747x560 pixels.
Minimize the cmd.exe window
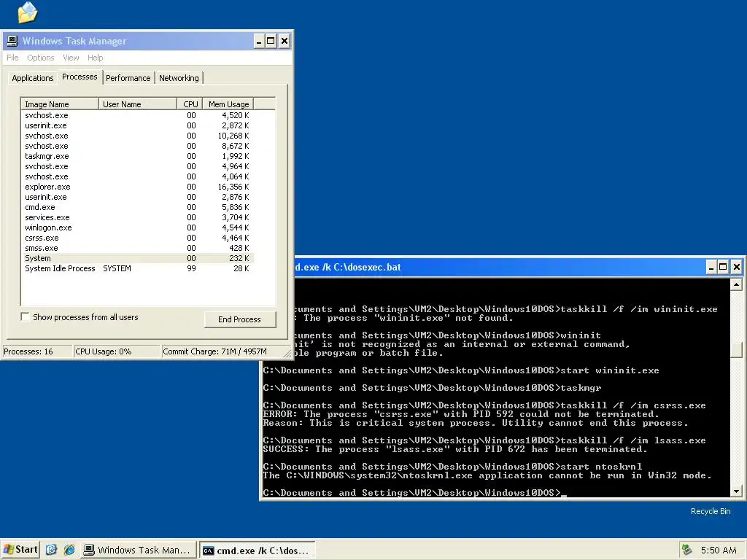click(x=711, y=267)
